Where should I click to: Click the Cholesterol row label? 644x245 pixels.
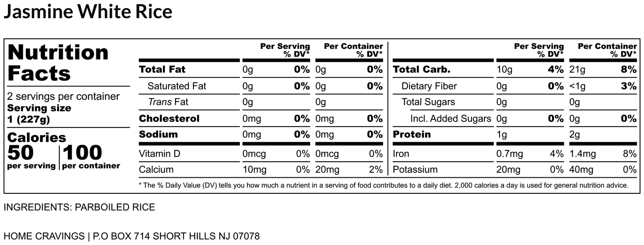[169, 118]
